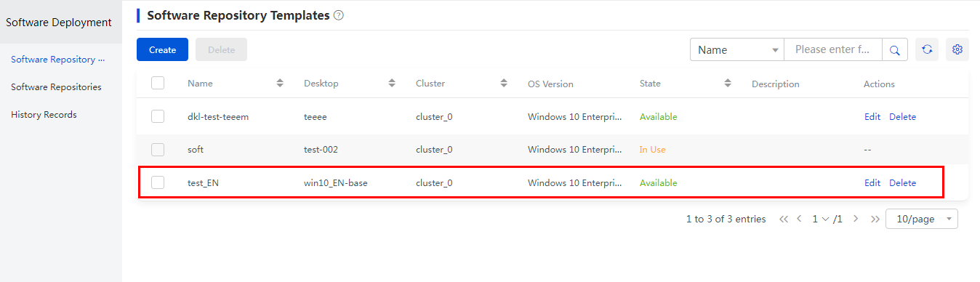Sort by State column arrows
980x282 pixels.
tap(728, 84)
